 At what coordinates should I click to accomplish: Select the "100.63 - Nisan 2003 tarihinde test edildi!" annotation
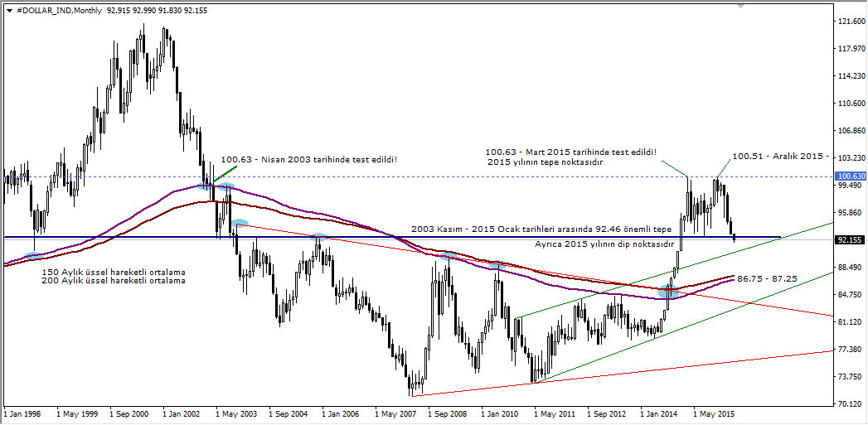(x=309, y=158)
